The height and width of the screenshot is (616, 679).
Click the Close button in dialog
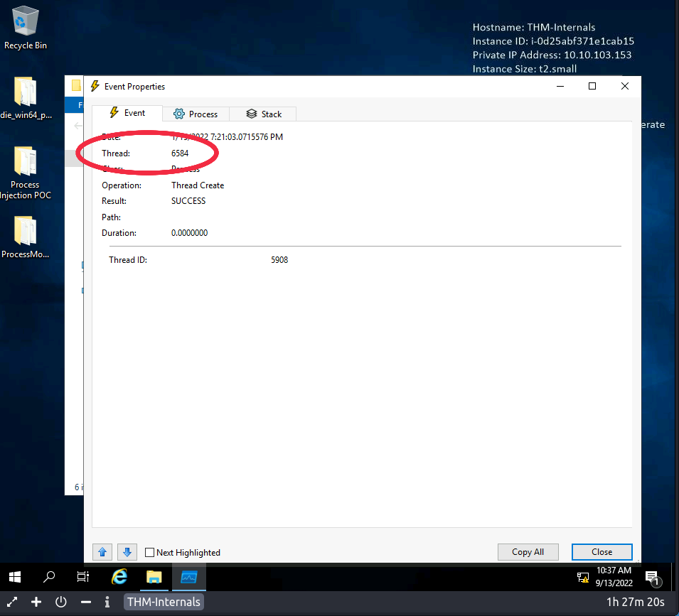pos(602,552)
